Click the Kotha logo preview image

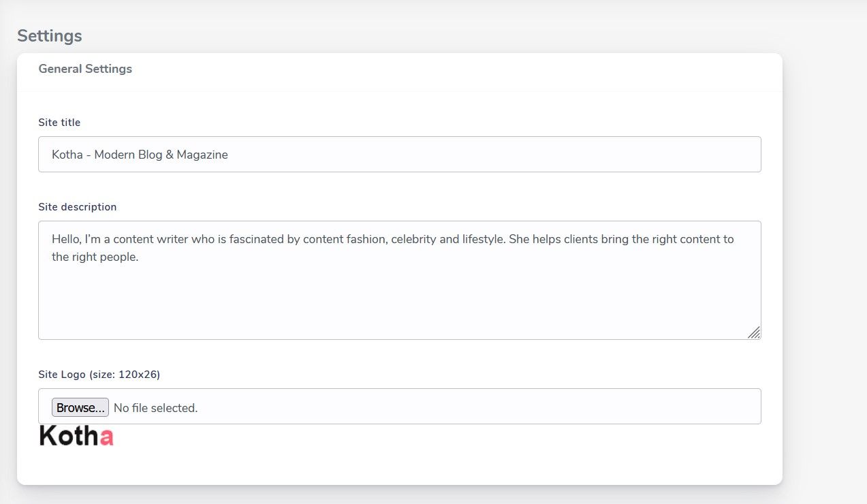click(76, 436)
